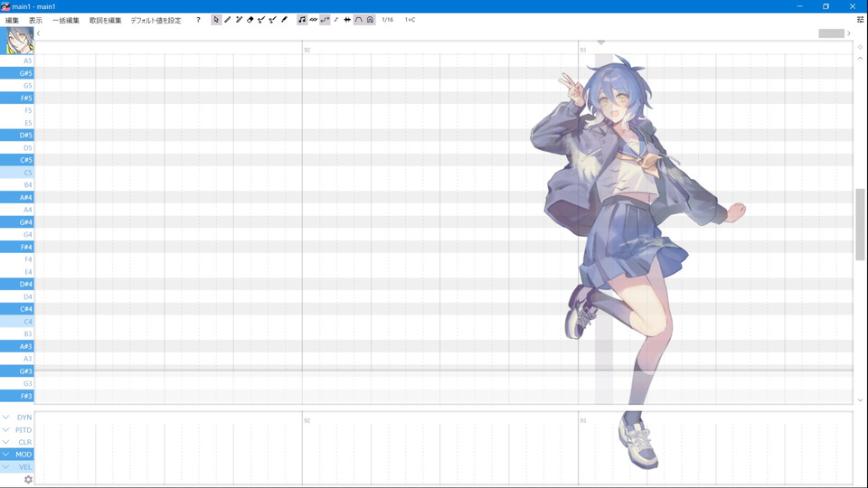Click the app icon in title bar

click(x=5, y=6)
